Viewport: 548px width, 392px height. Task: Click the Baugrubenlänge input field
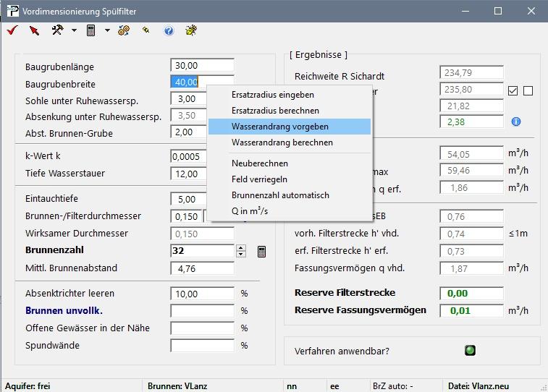(x=202, y=67)
